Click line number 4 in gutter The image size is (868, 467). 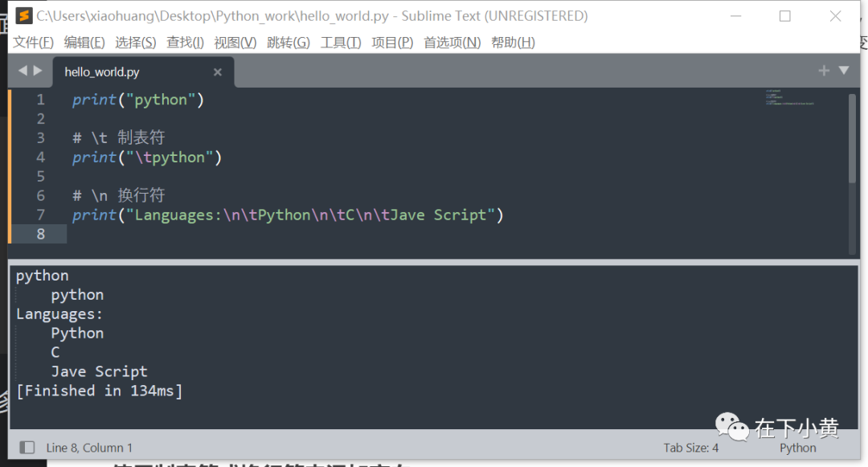point(40,158)
